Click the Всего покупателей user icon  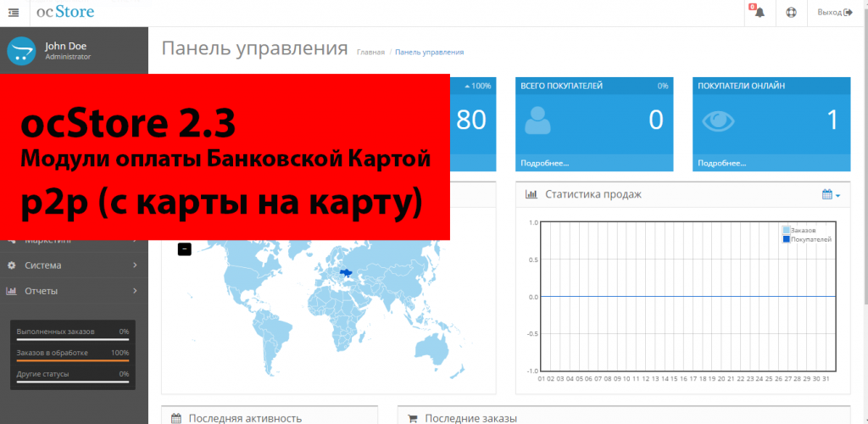pos(537,120)
